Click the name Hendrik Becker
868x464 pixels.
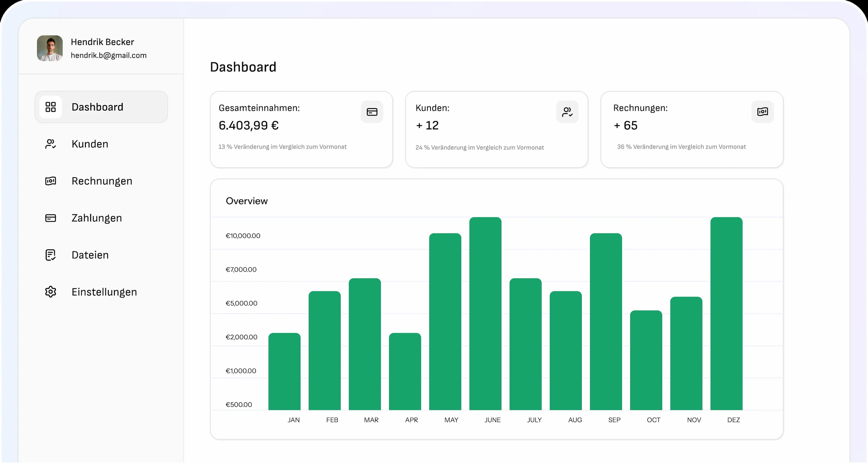(102, 42)
